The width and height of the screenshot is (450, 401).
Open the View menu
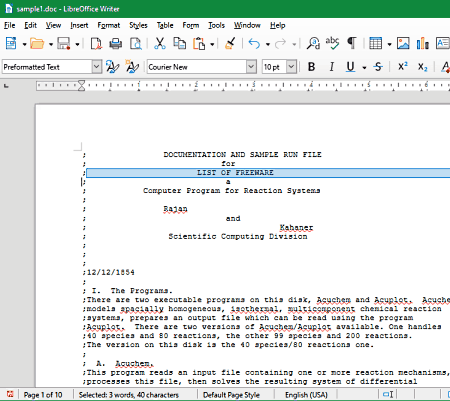[53, 25]
